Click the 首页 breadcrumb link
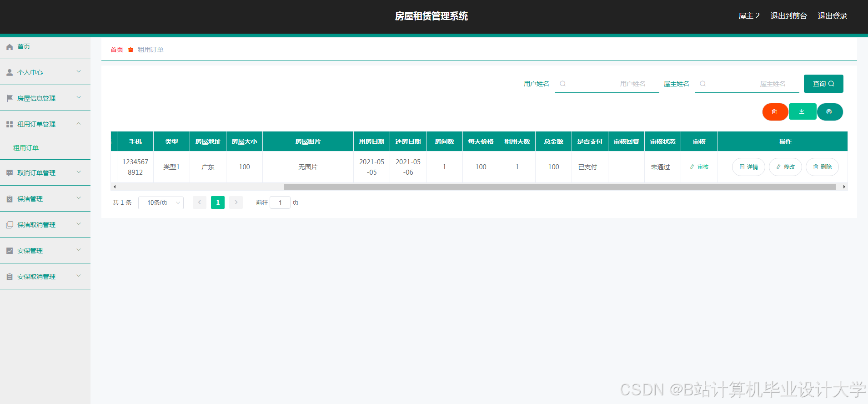Screen dimensions: 868x404 (x=117, y=50)
